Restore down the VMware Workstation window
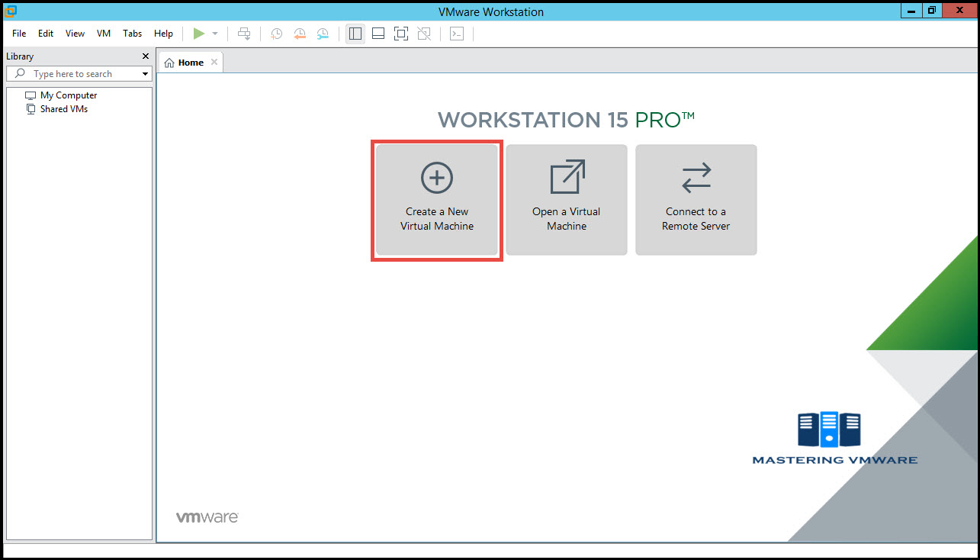This screenshot has width=980, height=560. point(932,10)
